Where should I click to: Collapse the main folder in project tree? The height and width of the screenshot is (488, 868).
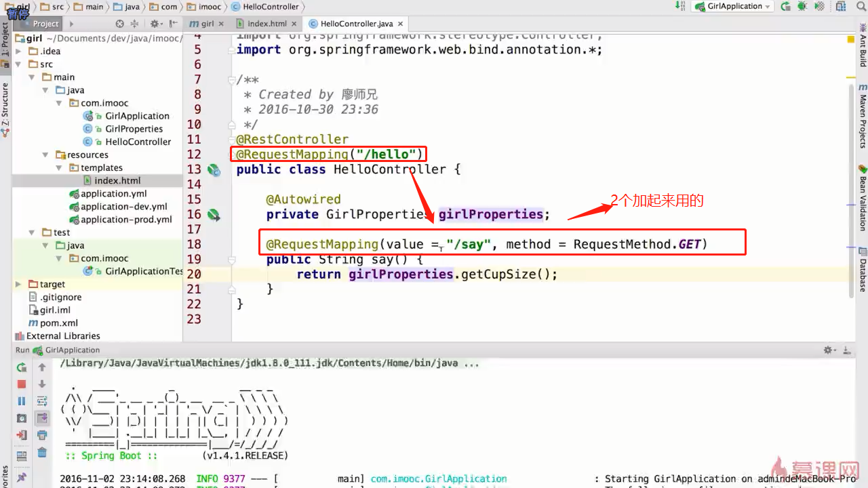click(x=33, y=77)
